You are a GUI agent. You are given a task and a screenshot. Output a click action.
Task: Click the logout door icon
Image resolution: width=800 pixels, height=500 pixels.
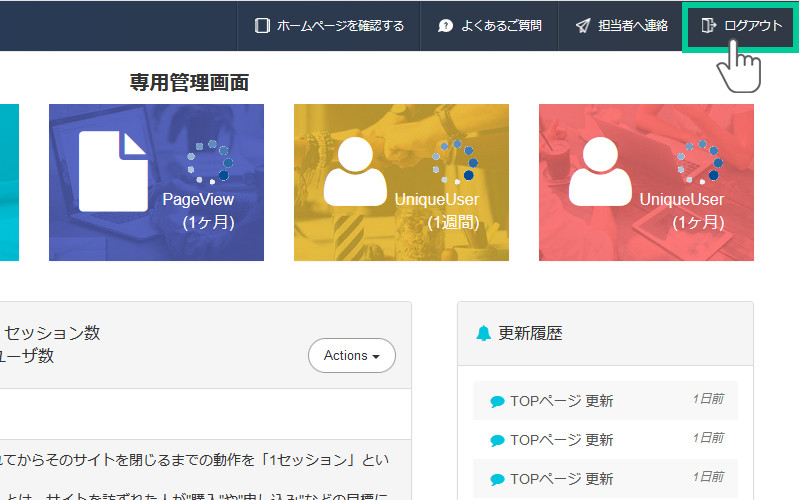(709, 25)
